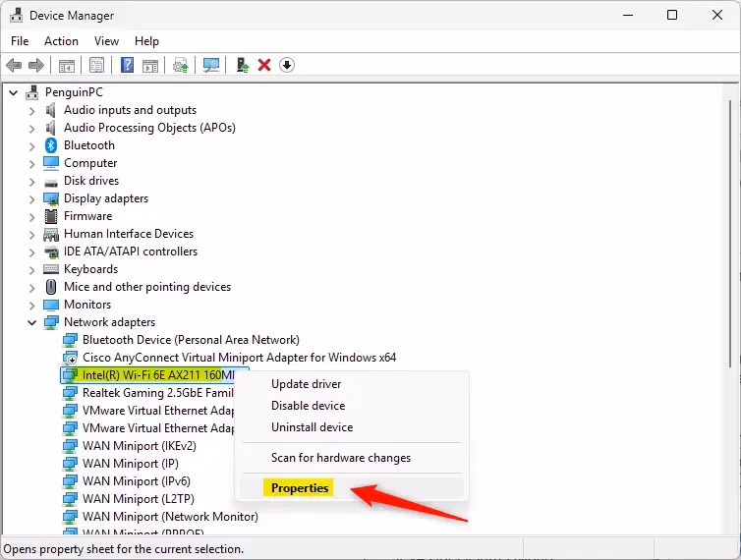Choose Properties from the context menu
Image resolution: width=741 pixels, height=560 pixels.
(x=301, y=488)
